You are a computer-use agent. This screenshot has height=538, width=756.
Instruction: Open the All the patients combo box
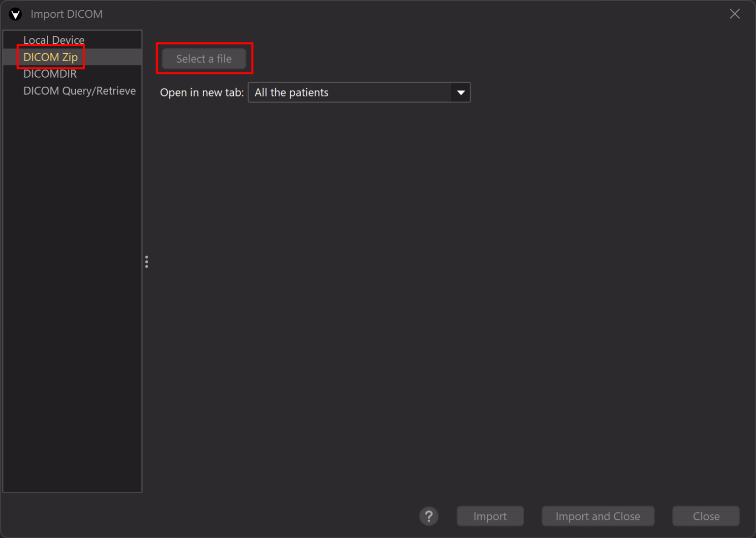click(x=349, y=93)
